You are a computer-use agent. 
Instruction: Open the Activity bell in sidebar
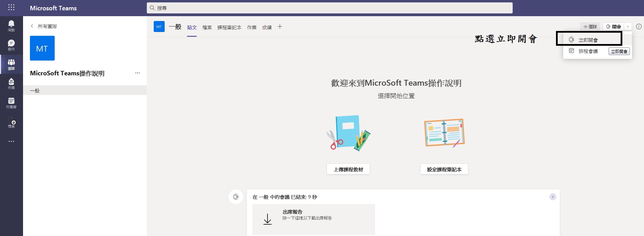pyautogui.click(x=11, y=25)
